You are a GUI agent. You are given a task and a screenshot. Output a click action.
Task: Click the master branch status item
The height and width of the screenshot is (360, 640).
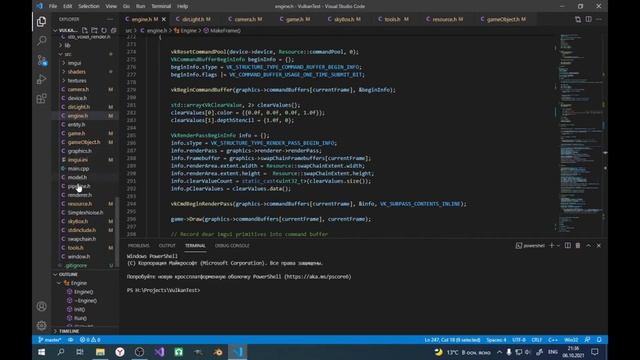[50, 340]
